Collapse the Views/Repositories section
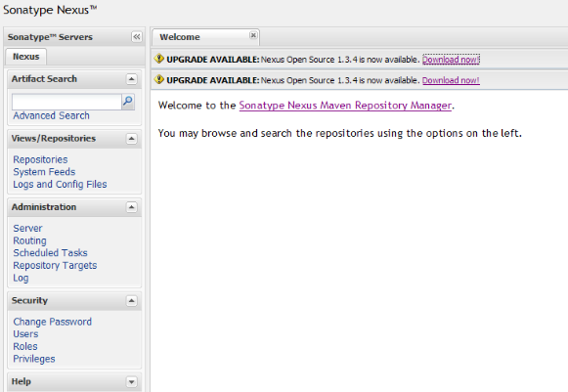This screenshot has width=568, height=392. [132, 139]
